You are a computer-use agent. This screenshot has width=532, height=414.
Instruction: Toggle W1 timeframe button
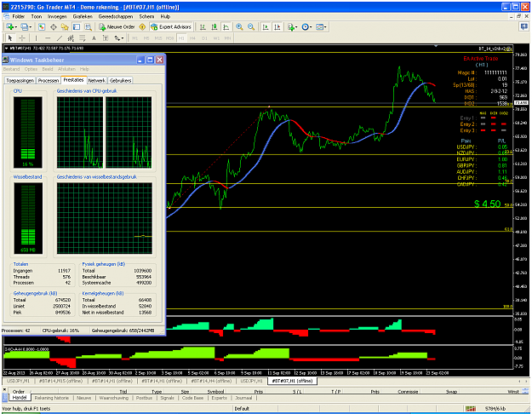click(216, 38)
